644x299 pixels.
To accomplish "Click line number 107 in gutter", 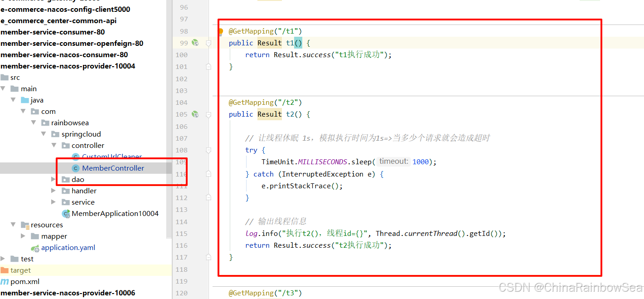I will 182,138.
